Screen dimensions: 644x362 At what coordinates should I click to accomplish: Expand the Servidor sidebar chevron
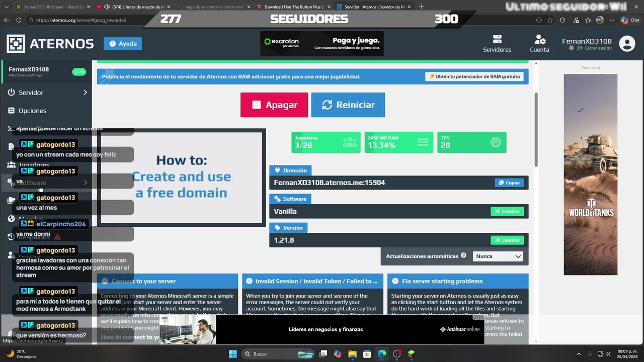pos(85,93)
